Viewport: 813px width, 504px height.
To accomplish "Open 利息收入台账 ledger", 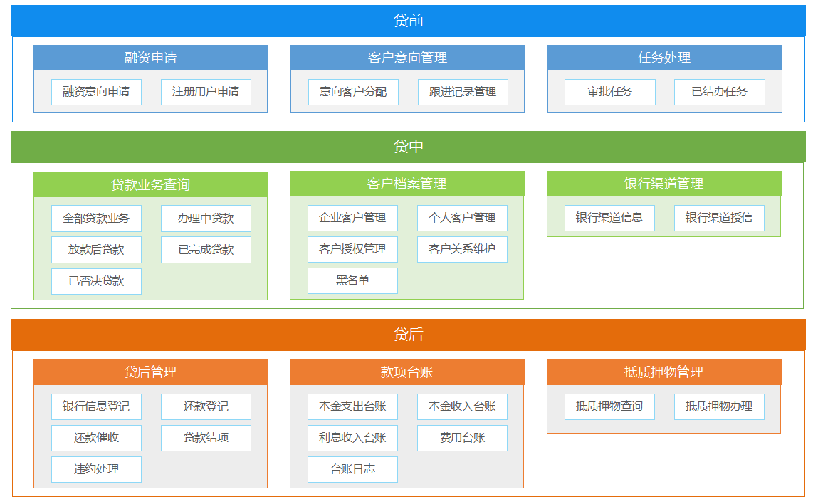I will 352,438.
